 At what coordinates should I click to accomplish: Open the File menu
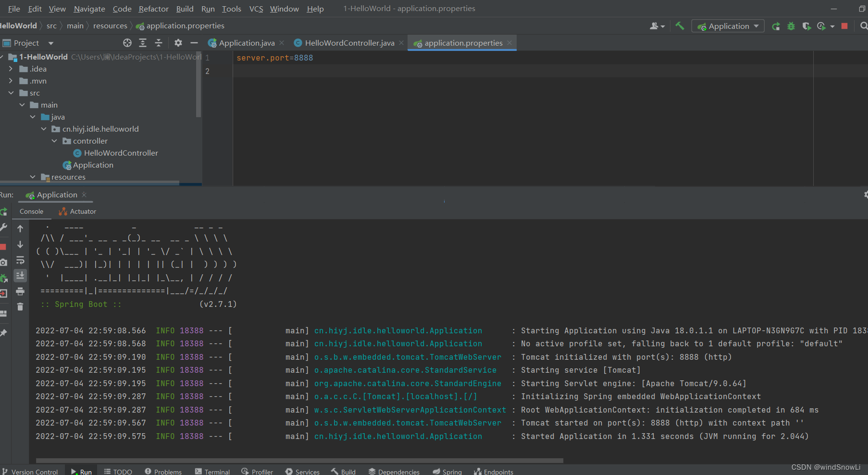[x=14, y=9]
